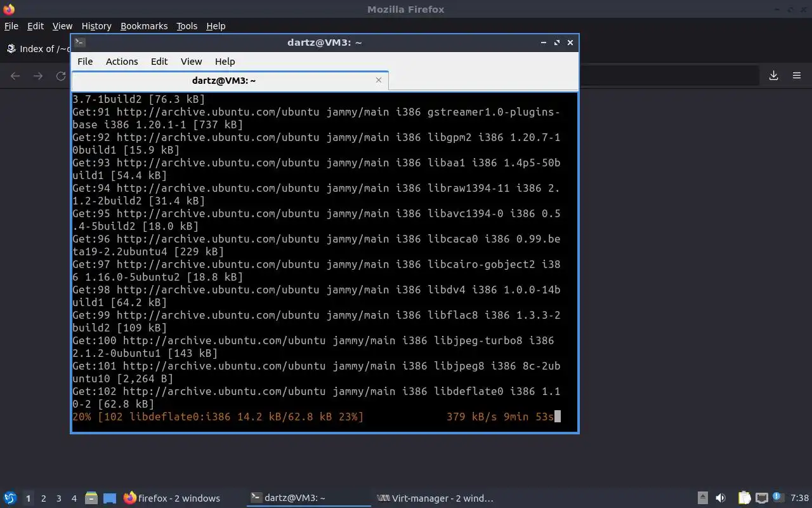Image resolution: width=812 pixels, height=508 pixels.
Task: Go back in Firefox
Action: click(15, 76)
